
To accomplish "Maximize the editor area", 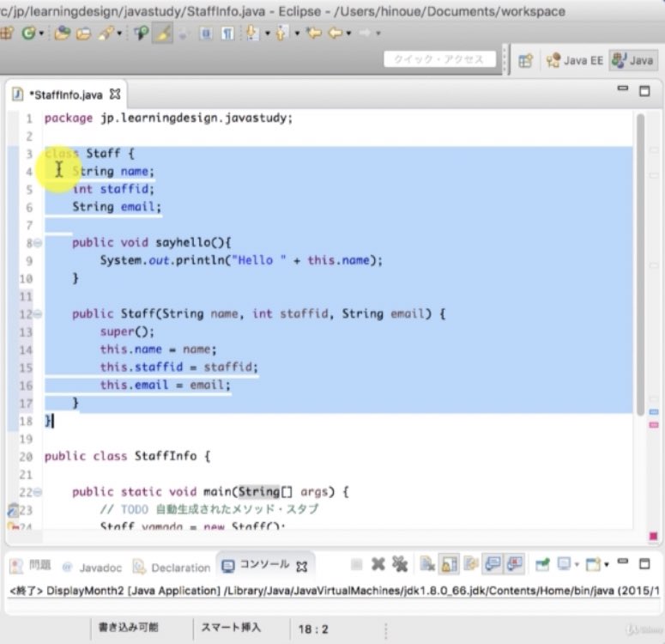I will point(644,90).
